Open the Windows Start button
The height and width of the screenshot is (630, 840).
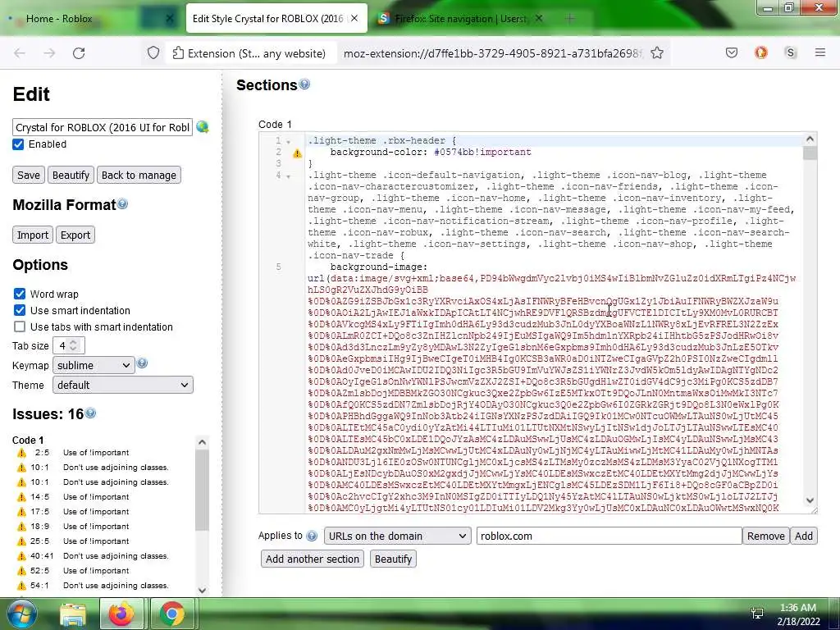coord(21,614)
